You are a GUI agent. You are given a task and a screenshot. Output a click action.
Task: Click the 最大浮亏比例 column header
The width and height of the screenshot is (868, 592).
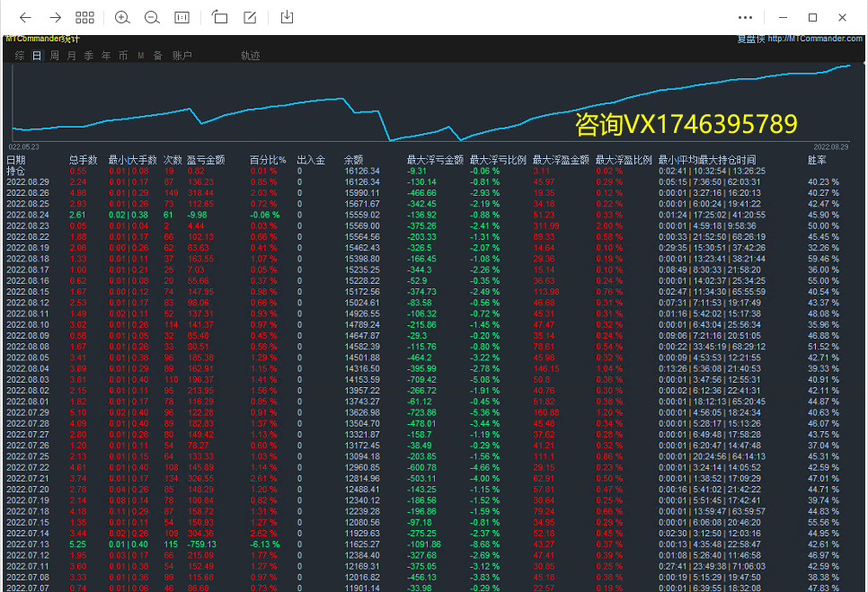coord(498,160)
